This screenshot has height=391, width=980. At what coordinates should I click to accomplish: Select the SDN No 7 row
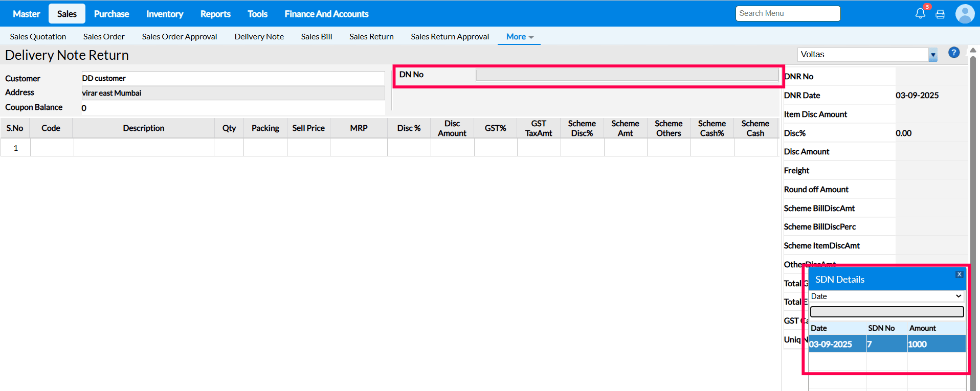886,344
